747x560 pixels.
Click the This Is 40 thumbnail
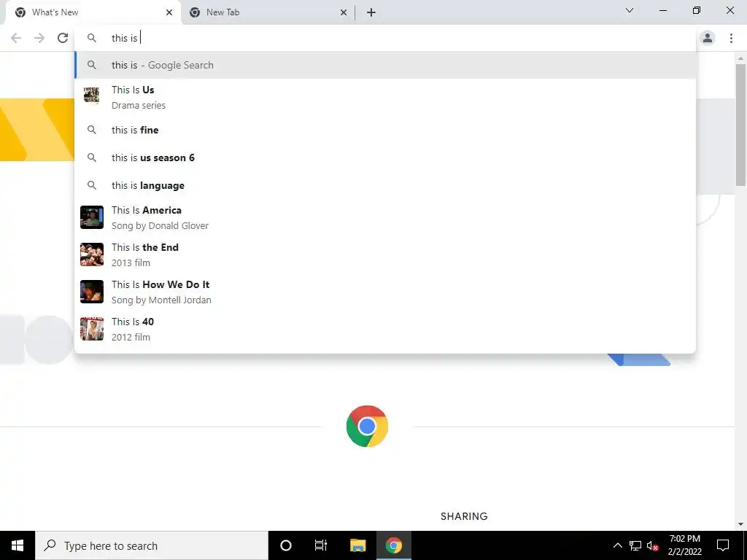tap(91, 329)
